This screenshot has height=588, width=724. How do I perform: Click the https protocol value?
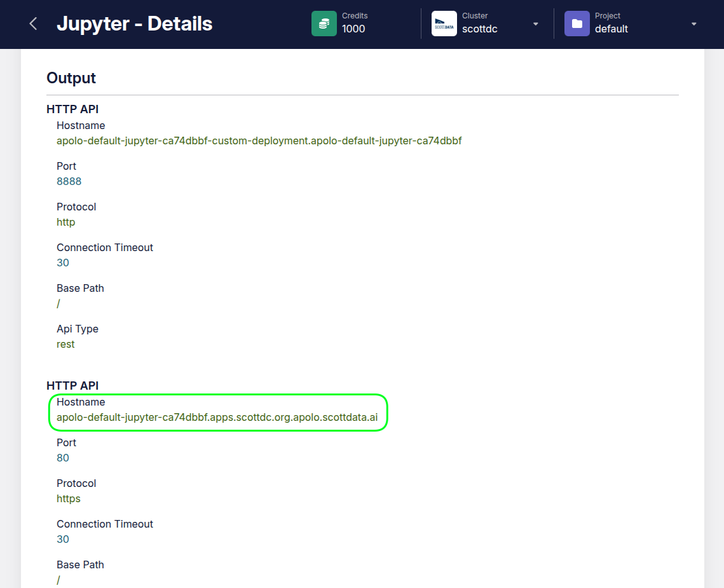point(69,498)
